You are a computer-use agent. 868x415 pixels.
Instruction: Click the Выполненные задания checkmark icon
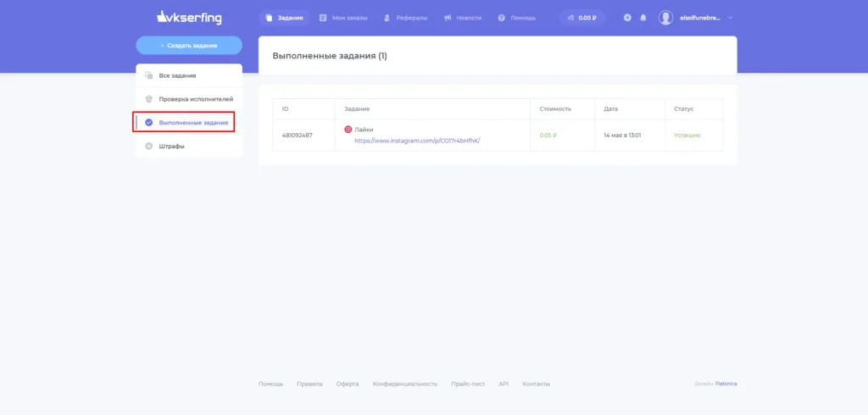pos(148,122)
